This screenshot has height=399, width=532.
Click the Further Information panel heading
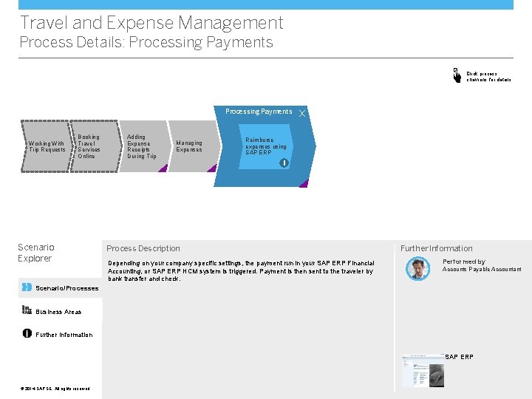pos(437,248)
